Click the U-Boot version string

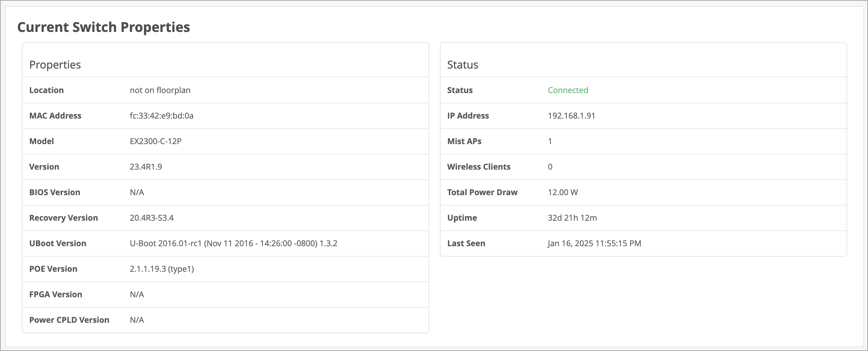point(233,244)
